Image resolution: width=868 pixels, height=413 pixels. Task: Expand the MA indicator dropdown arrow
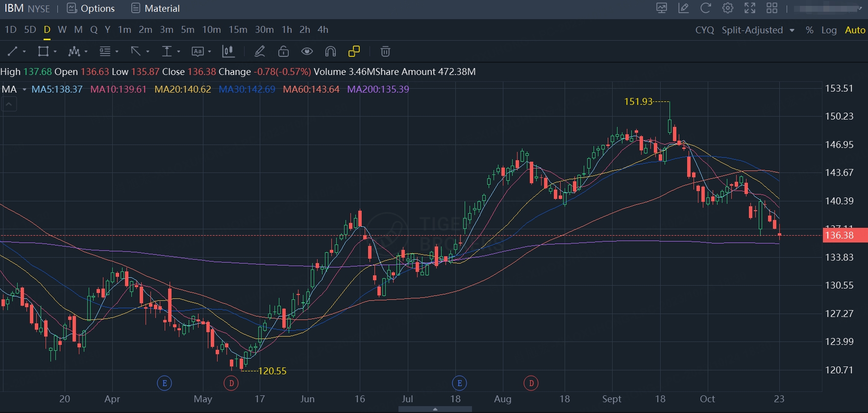(24, 89)
